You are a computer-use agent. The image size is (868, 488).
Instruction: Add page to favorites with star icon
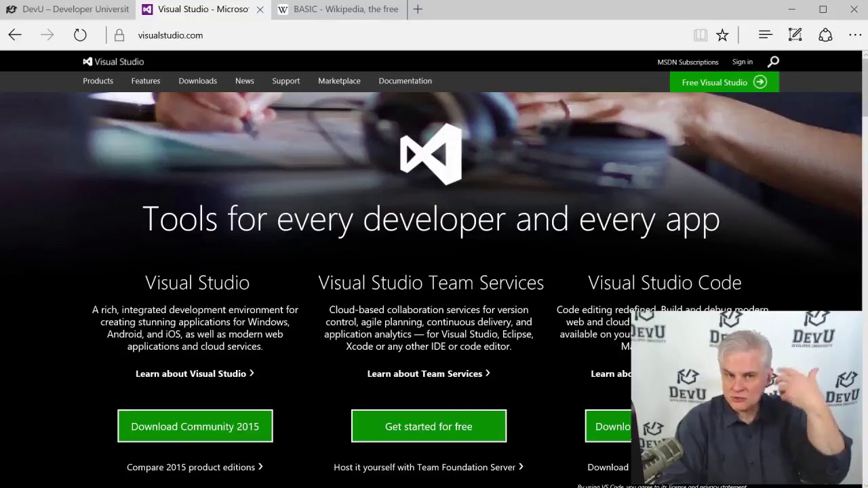coord(722,35)
